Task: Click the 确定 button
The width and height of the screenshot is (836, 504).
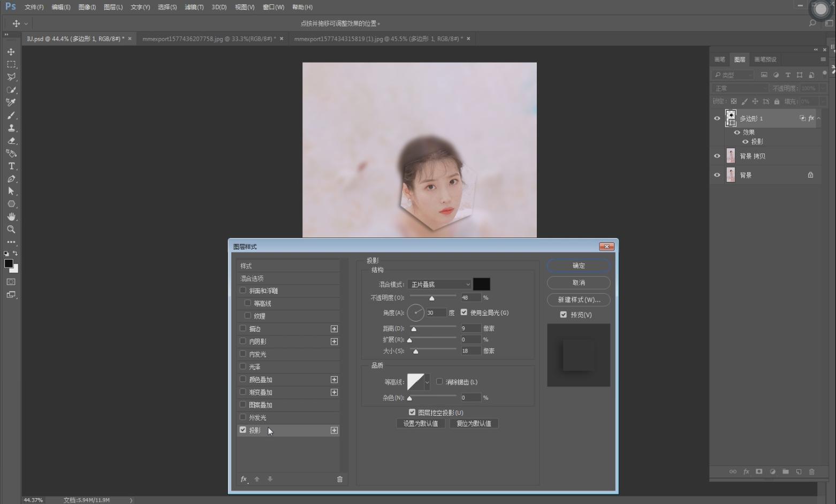Action: coord(578,266)
